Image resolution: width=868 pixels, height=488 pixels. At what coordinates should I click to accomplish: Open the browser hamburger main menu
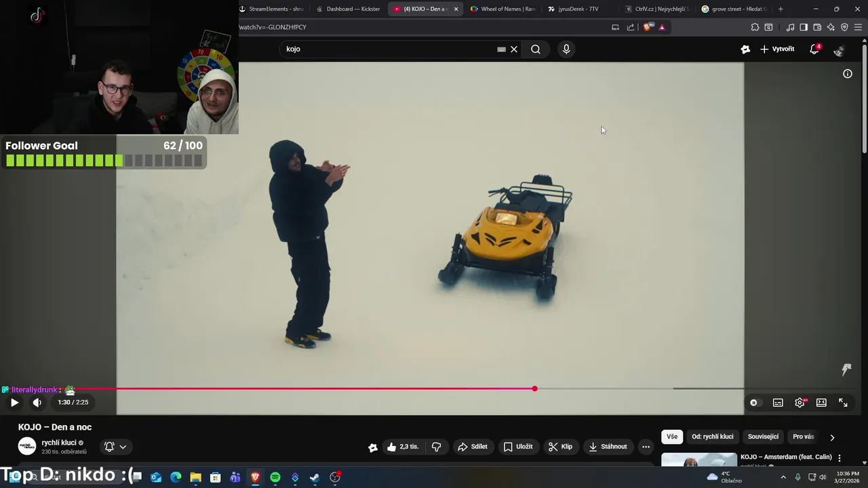[x=858, y=27]
